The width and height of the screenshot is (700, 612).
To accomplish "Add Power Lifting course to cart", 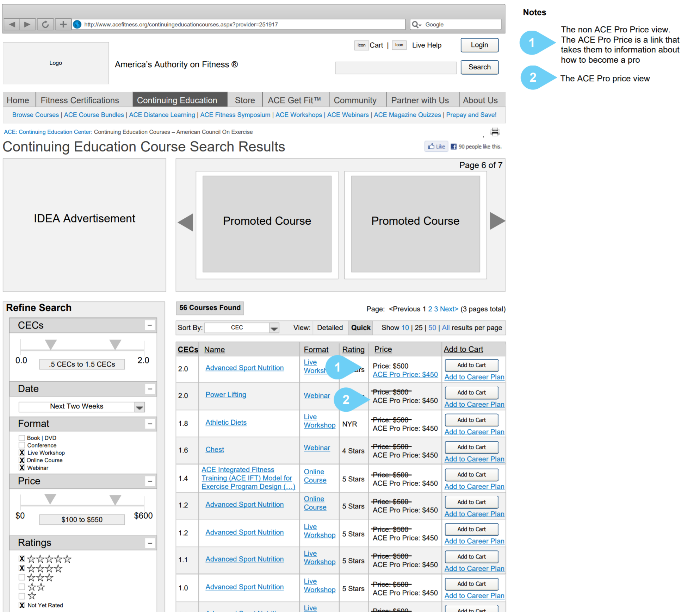I will point(471,393).
